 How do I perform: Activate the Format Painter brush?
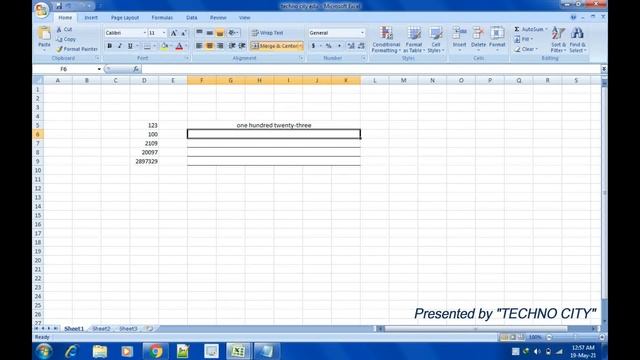[77, 49]
